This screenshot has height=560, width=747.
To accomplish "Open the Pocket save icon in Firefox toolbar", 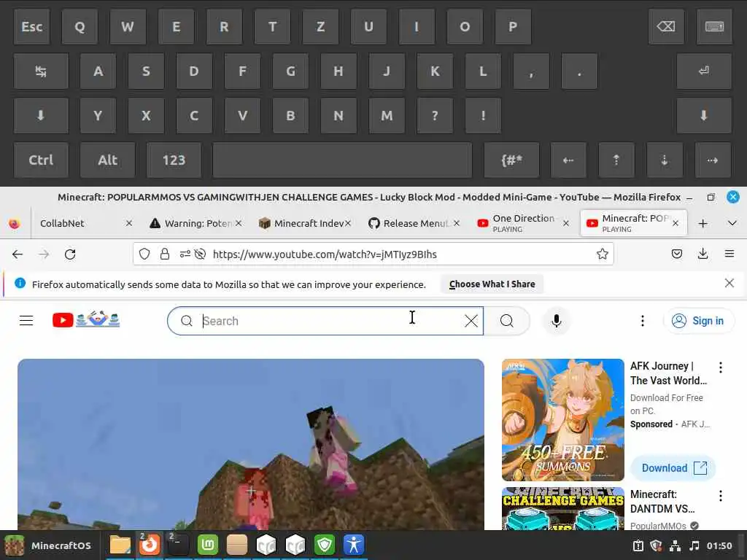I will click(676, 254).
